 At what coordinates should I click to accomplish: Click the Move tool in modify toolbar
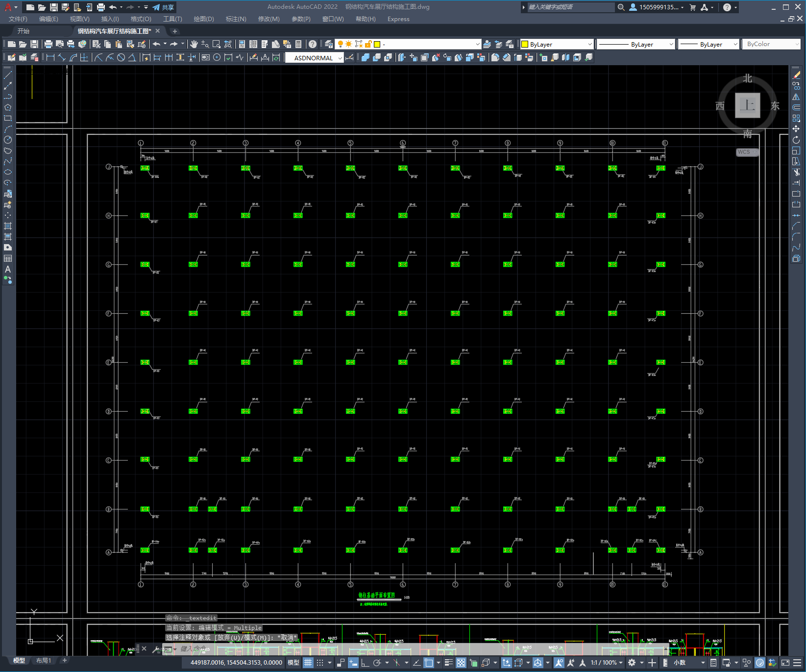pos(796,129)
